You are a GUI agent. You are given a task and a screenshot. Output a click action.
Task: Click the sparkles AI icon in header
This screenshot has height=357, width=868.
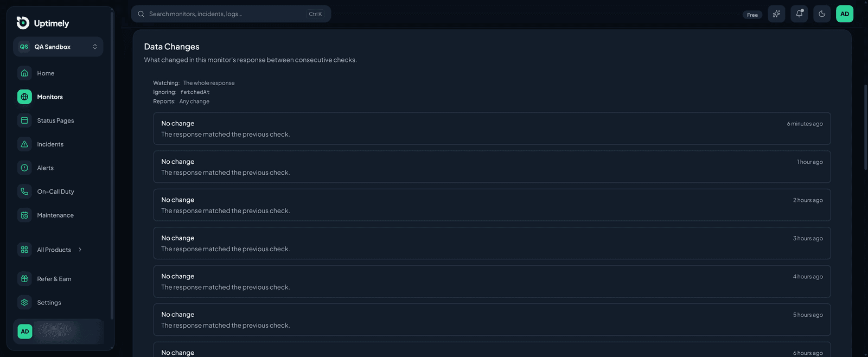(x=776, y=14)
